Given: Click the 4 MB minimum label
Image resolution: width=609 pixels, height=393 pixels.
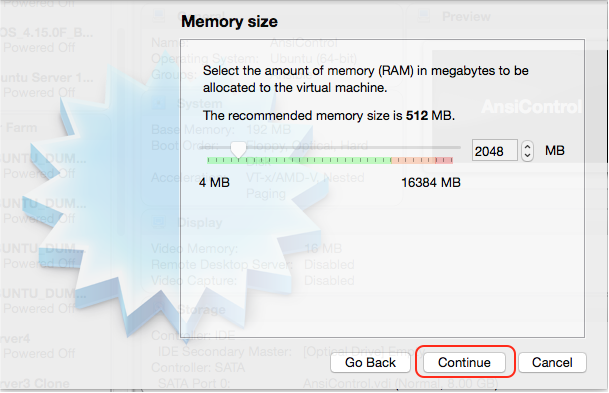Looking at the screenshot, I should pyautogui.click(x=214, y=183).
